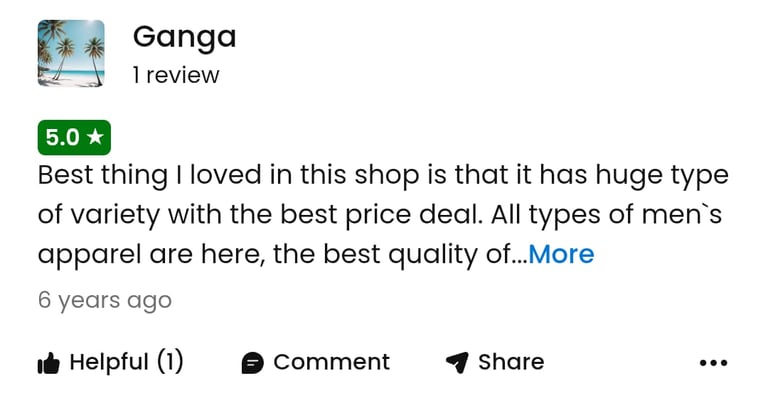
Task: Click the Comment label
Action: (331, 362)
